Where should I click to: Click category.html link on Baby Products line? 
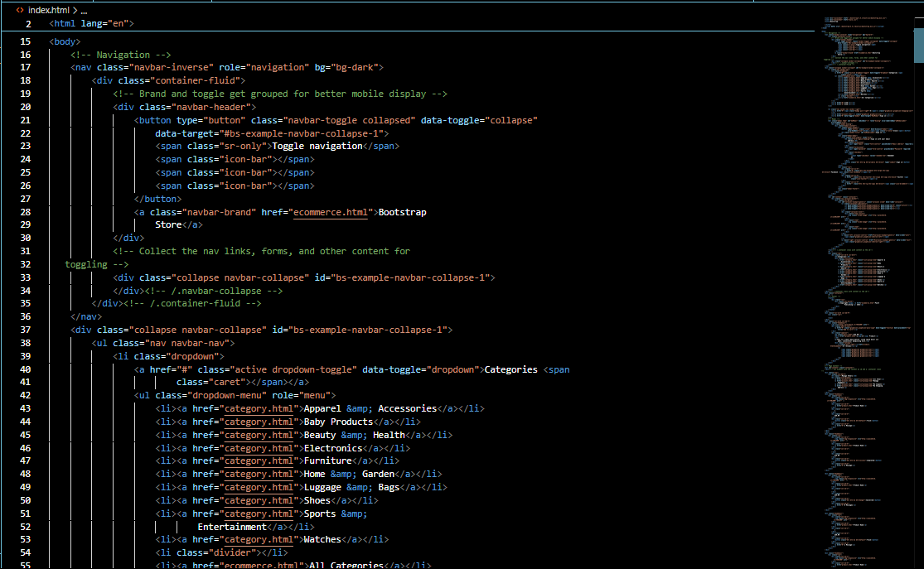click(259, 422)
